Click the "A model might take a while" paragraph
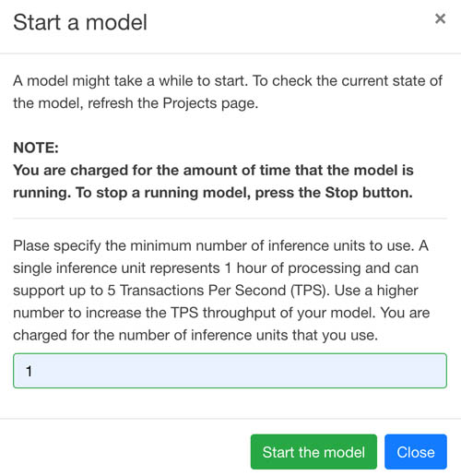Screen dimensions: 461x476 tap(228, 92)
